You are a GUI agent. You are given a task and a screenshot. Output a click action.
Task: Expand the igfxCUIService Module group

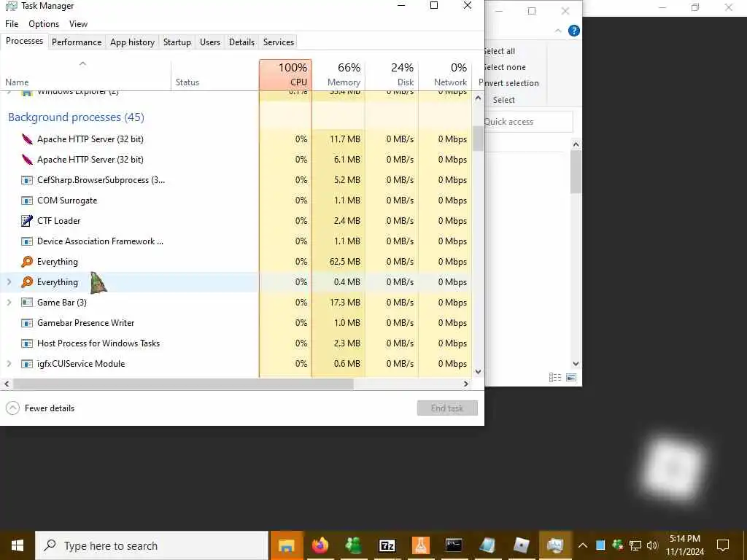(x=9, y=364)
